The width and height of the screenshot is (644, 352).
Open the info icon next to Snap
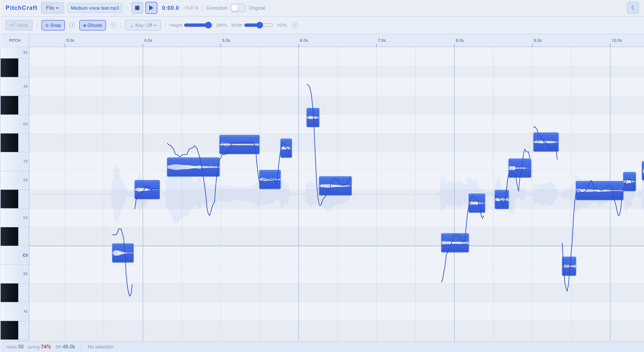coord(72,25)
